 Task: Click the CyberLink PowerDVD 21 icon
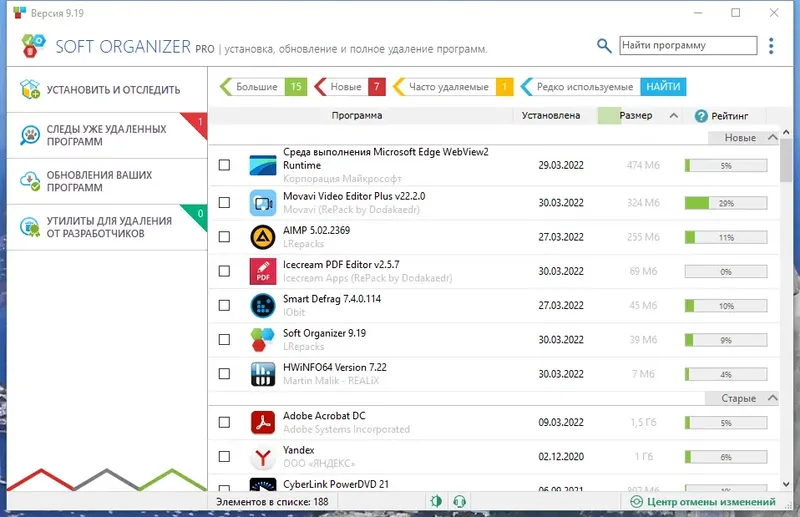[x=263, y=484]
